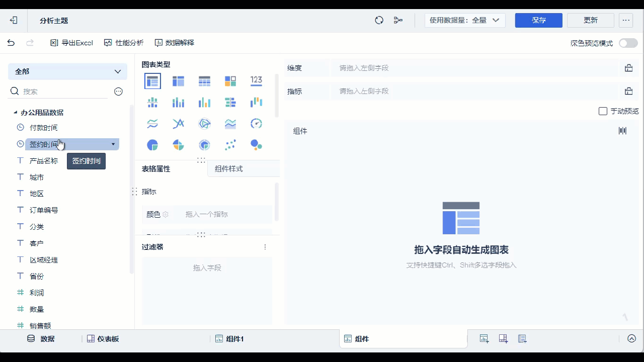644x362 pixels.
Task: Toggle the 深色预览模式 switch
Action: click(x=627, y=44)
